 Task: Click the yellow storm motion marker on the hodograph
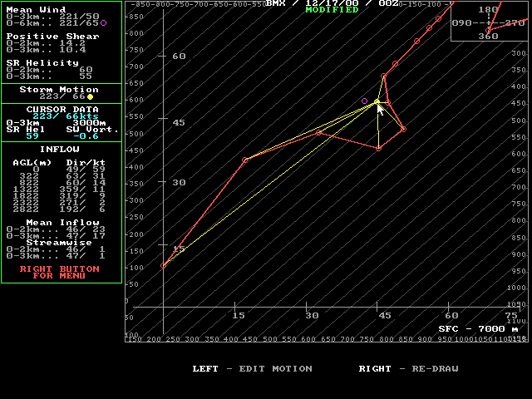click(x=377, y=101)
